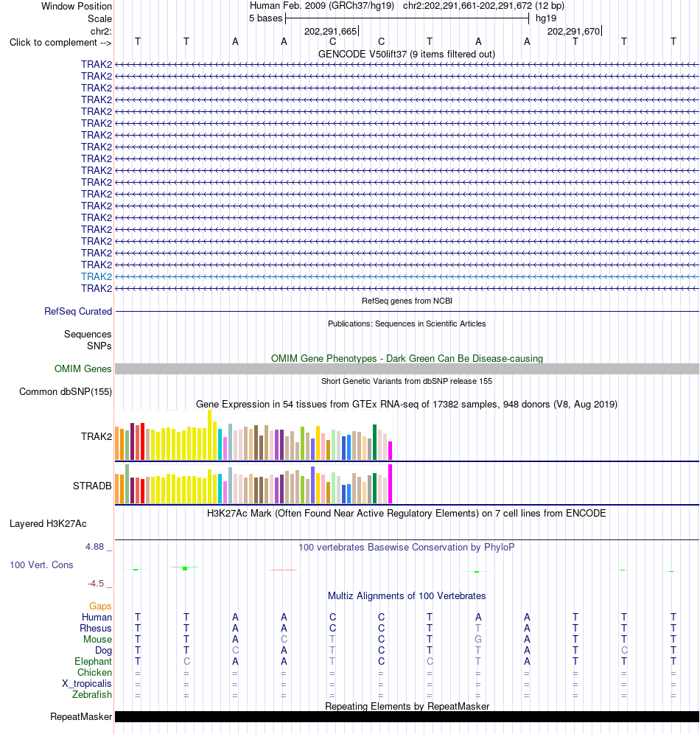Click the gray OMIM Genes bar
Image resolution: width=700 pixels, height=734 pixels.
coord(407,369)
